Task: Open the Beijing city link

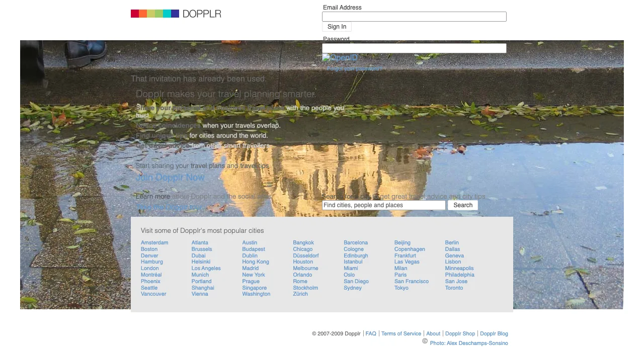Action: click(x=403, y=243)
